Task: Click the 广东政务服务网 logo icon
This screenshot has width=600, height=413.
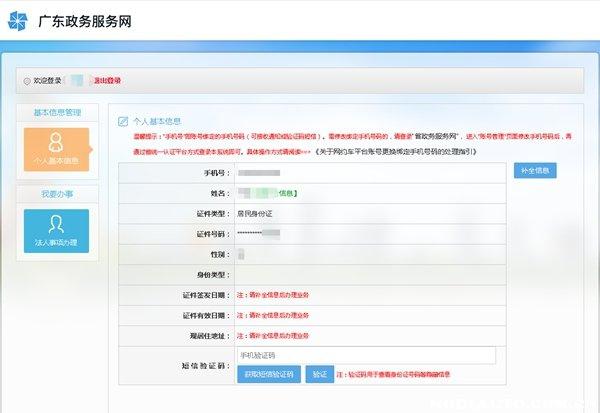Action: pos(18,21)
